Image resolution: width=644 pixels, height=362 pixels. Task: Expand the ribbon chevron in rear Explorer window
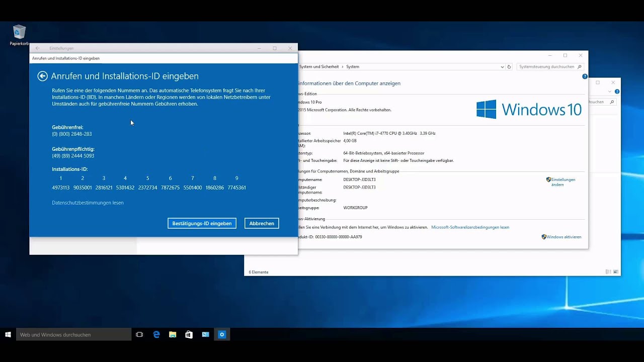(610, 92)
